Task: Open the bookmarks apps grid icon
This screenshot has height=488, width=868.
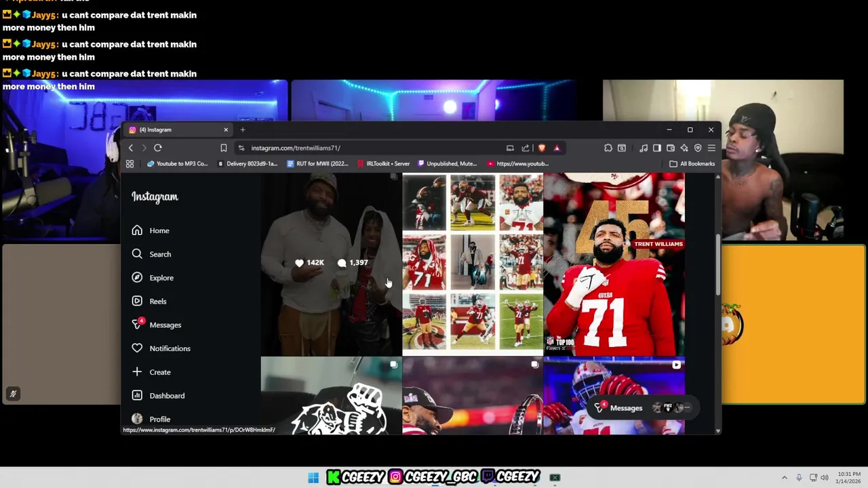Action: 130,163
